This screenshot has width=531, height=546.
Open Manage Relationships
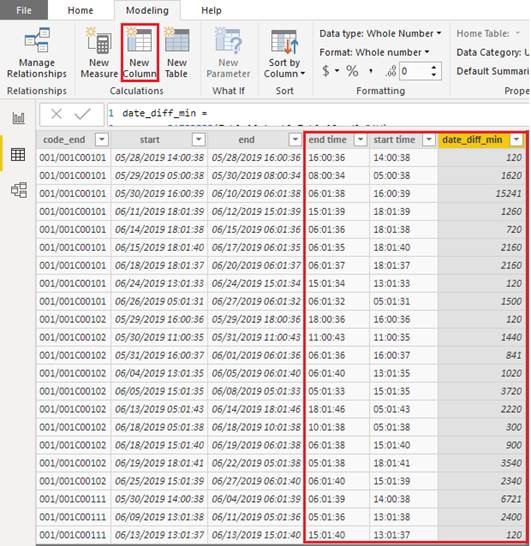point(37,53)
